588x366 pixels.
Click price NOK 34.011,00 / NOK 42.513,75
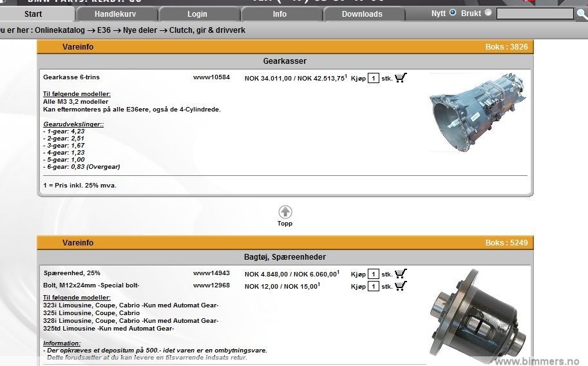pos(296,78)
